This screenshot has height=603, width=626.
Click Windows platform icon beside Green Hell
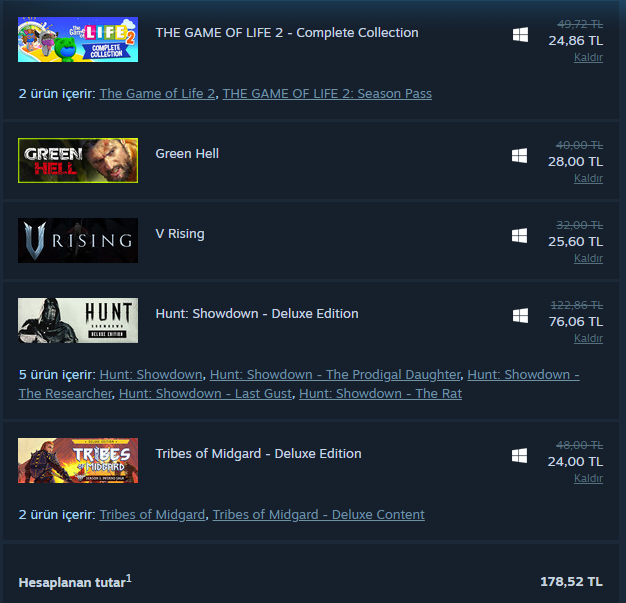[519, 156]
